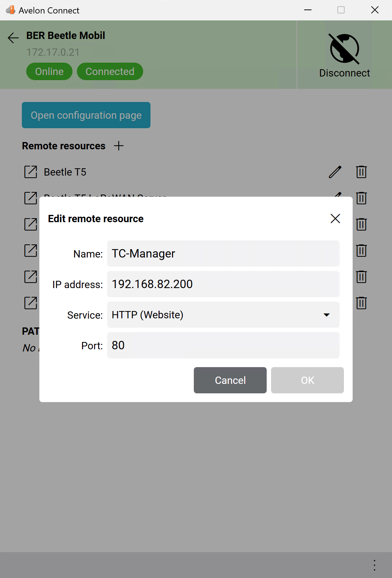
Task: Open the three-dot menu at bottom
Action: 375,565
